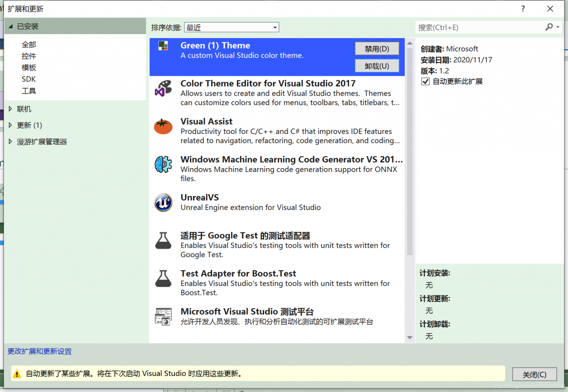The image size is (568, 392).
Task: Click the Windows Machine Learning brain icon
Action: point(163,165)
